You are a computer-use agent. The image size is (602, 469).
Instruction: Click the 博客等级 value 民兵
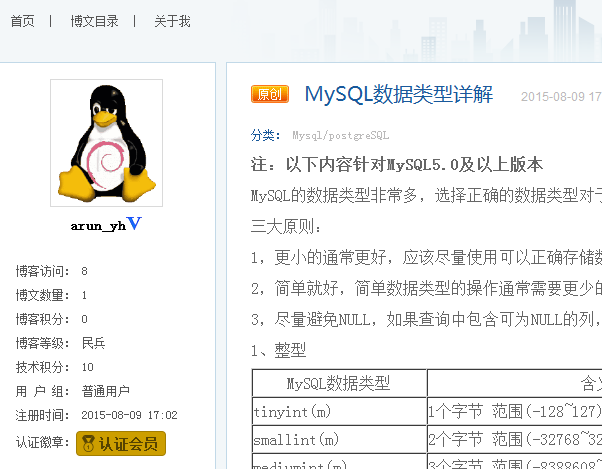[93, 343]
